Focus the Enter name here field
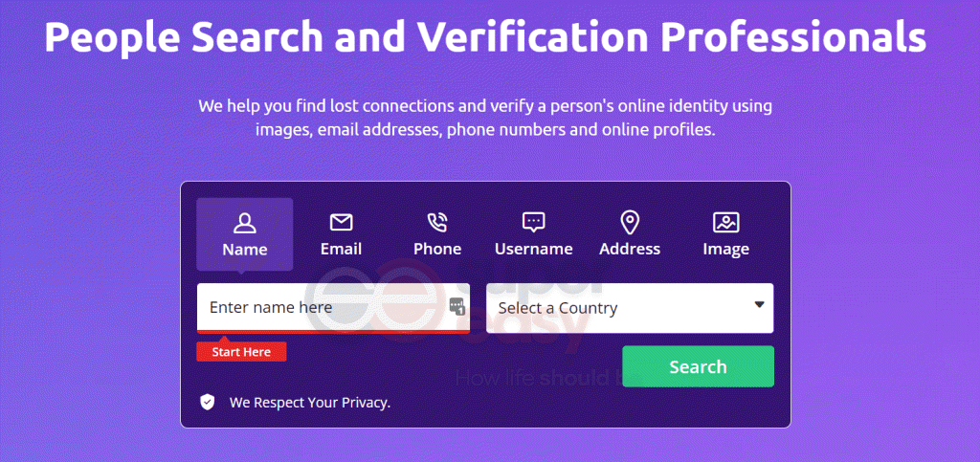980x462 pixels. 333,308
